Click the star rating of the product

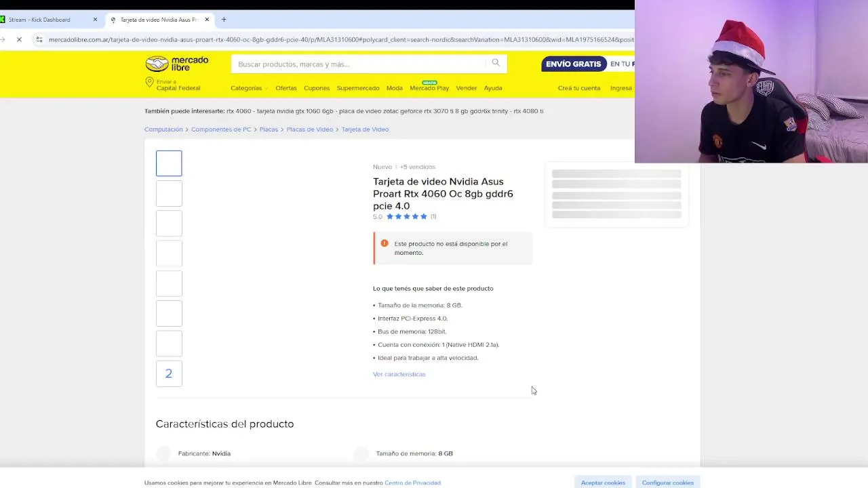point(406,216)
